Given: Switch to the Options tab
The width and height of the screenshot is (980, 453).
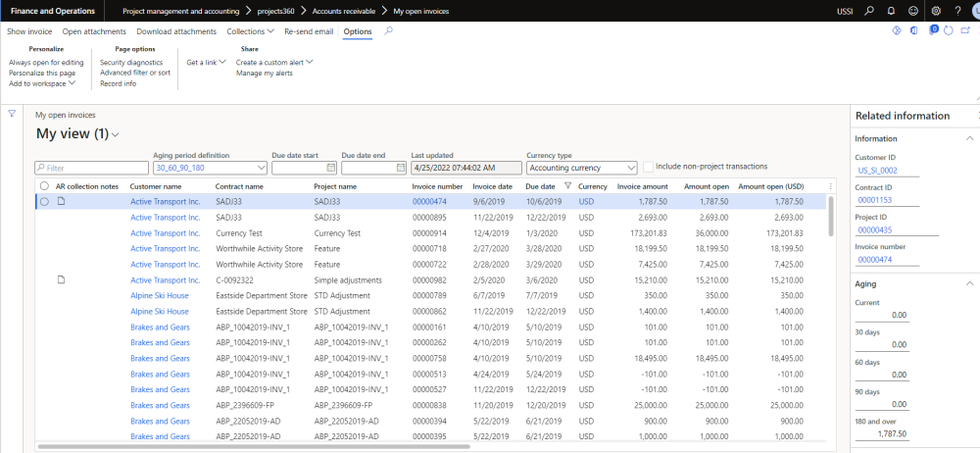Looking at the screenshot, I should 358,31.
